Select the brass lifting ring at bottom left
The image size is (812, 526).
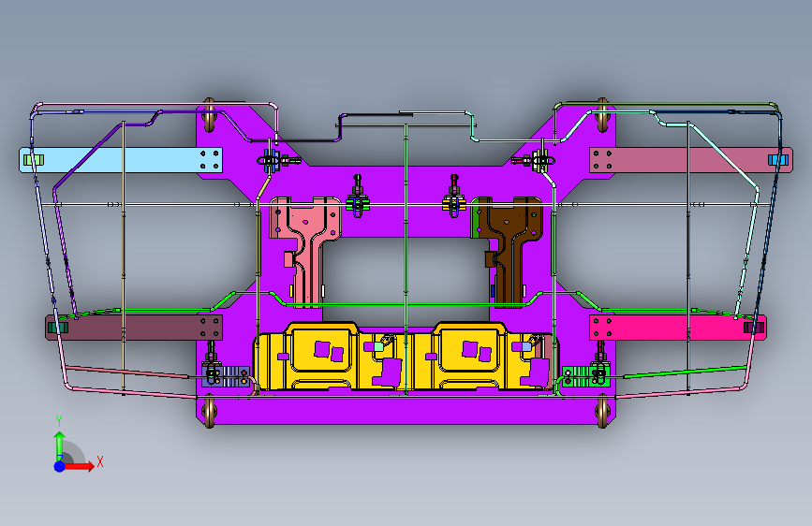(209, 411)
